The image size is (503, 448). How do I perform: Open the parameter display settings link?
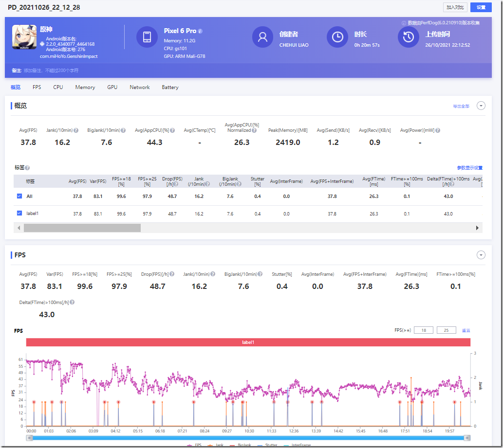pyautogui.click(x=469, y=168)
